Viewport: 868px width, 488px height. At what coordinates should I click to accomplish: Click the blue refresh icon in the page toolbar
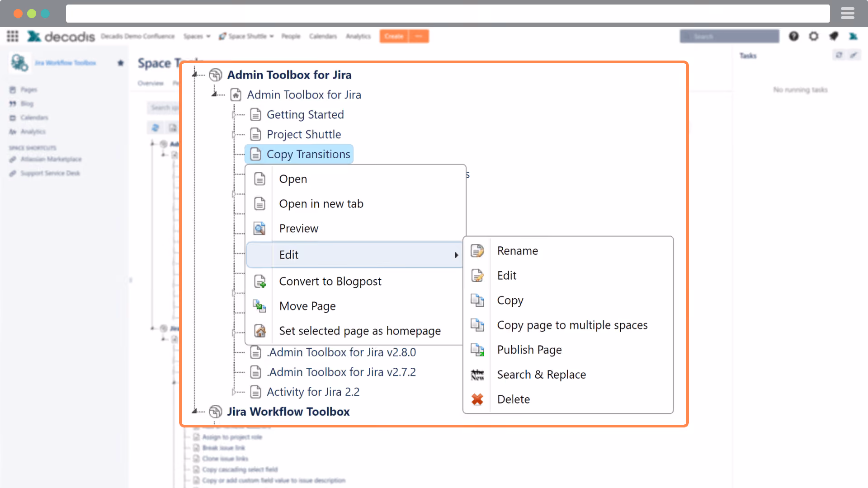pos(156,128)
